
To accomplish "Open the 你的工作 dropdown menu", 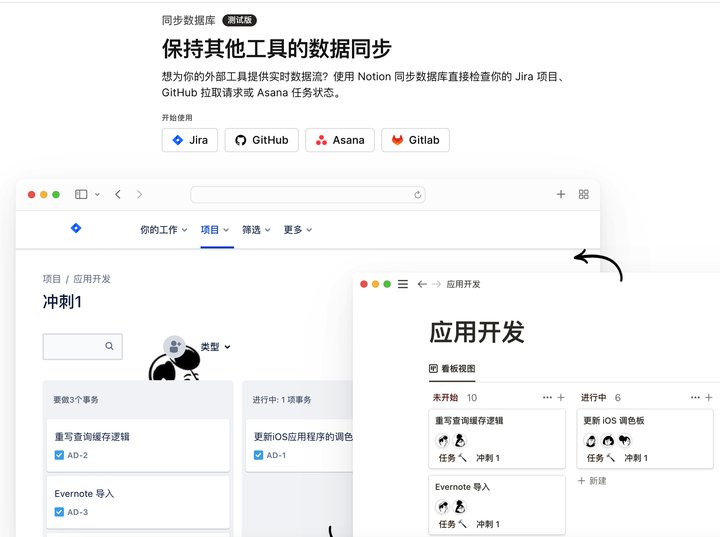I will (x=163, y=230).
